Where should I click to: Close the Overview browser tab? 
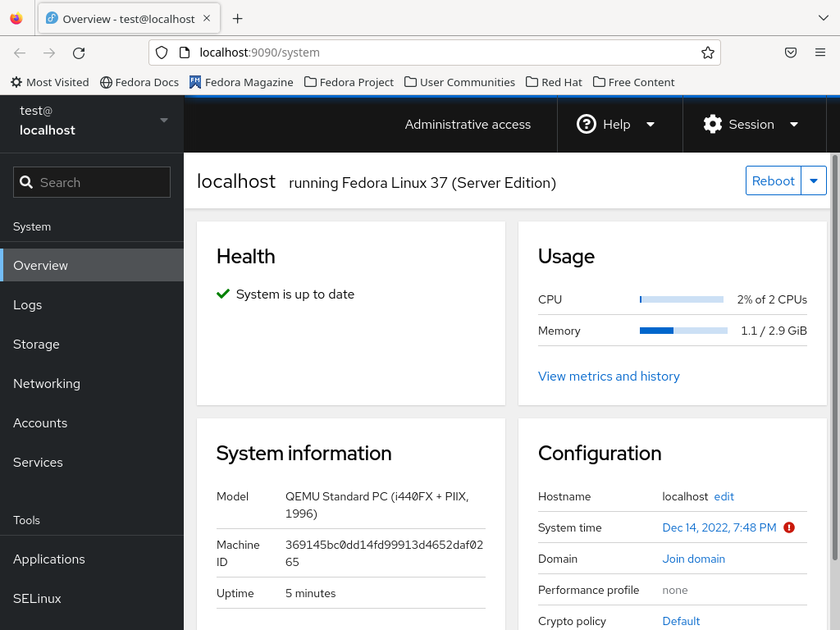207,18
